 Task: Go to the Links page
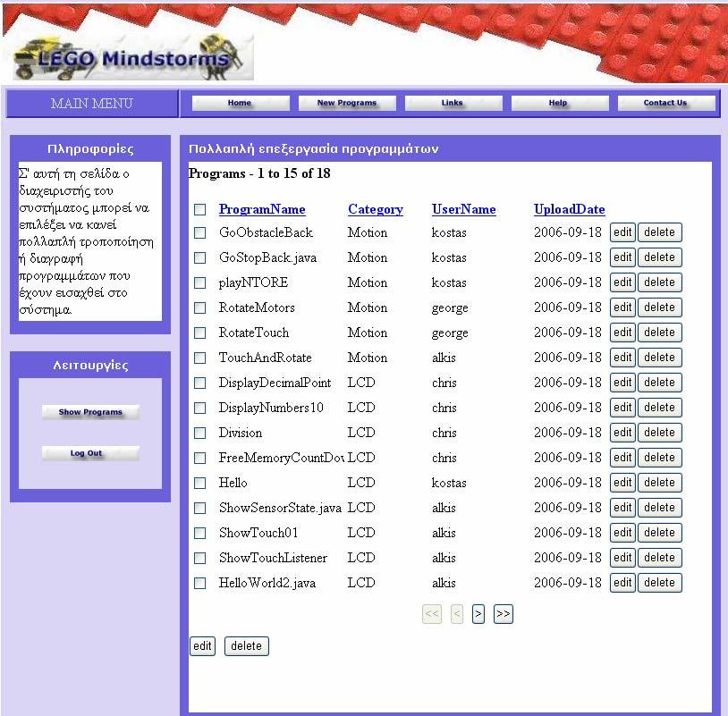coord(453,103)
